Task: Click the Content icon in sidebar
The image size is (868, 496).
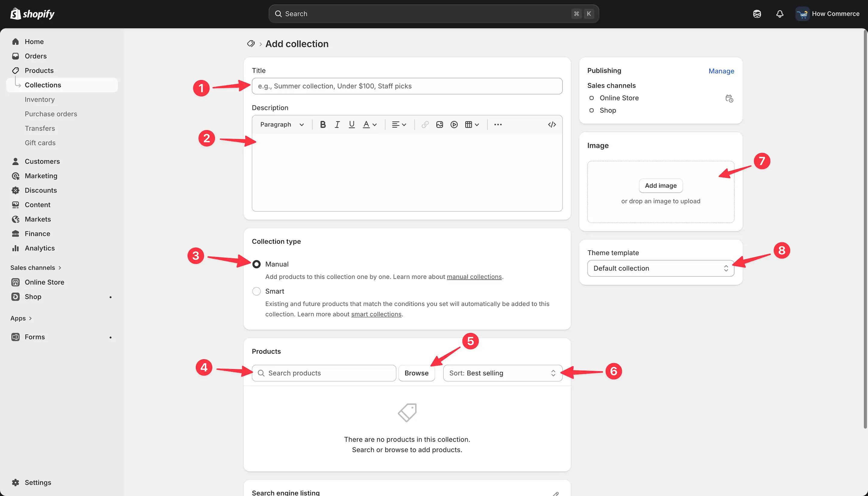Action: [x=15, y=205]
